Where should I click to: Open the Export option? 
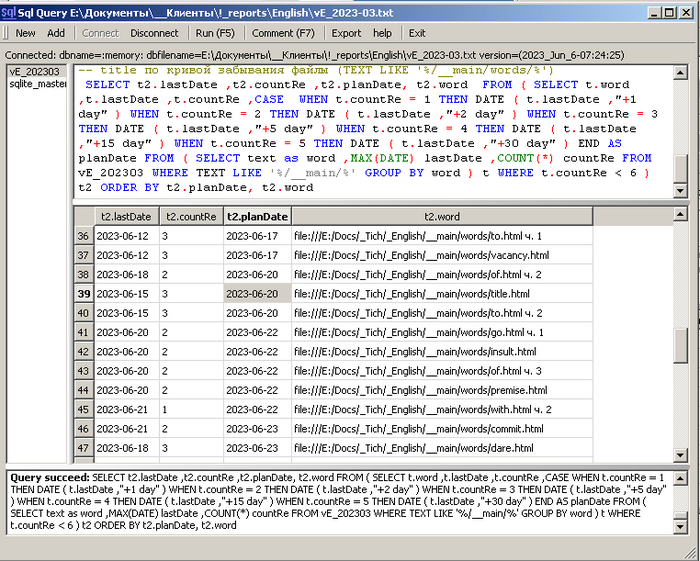pyautogui.click(x=346, y=33)
